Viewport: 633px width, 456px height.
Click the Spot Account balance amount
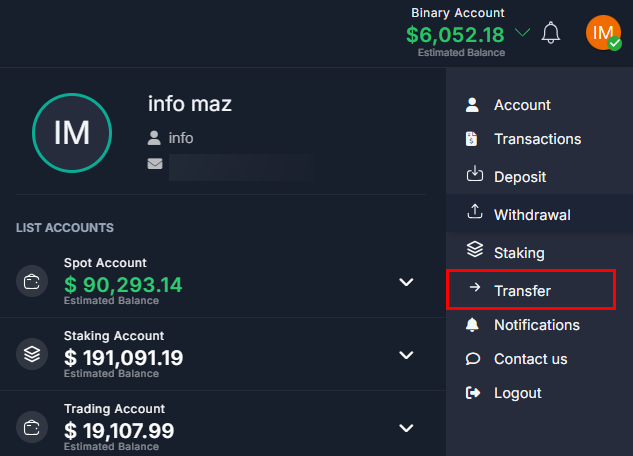click(x=123, y=285)
